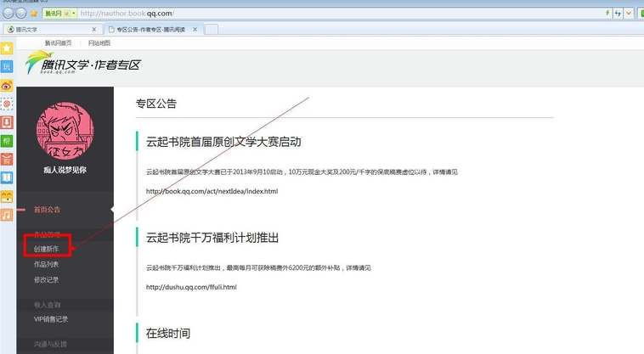Click the green lightning speed-mode icon
This screenshot has height=354, width=644.
pyautogui.click(x=607, y=13)
